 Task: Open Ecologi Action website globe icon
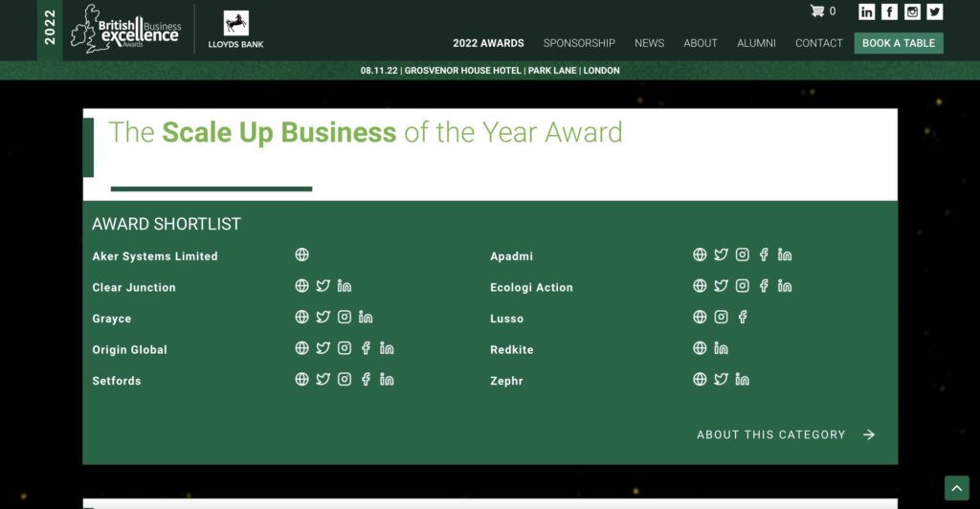[x=700, y=286]
